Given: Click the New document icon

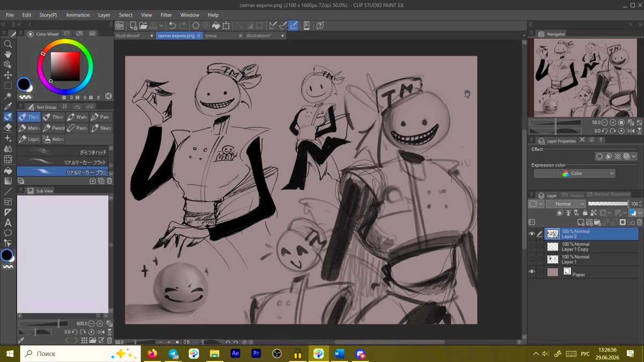Looking at the screenshot, I should (x=133, y=25).
